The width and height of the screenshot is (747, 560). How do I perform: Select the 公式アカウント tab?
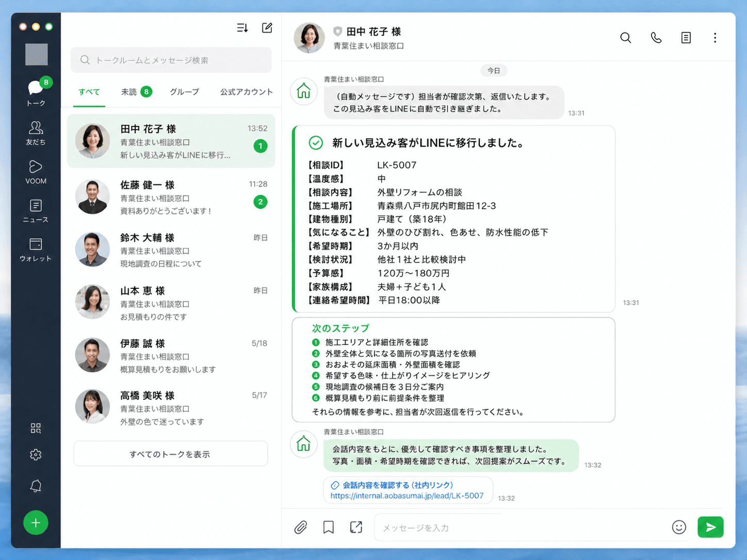point(247,92)
